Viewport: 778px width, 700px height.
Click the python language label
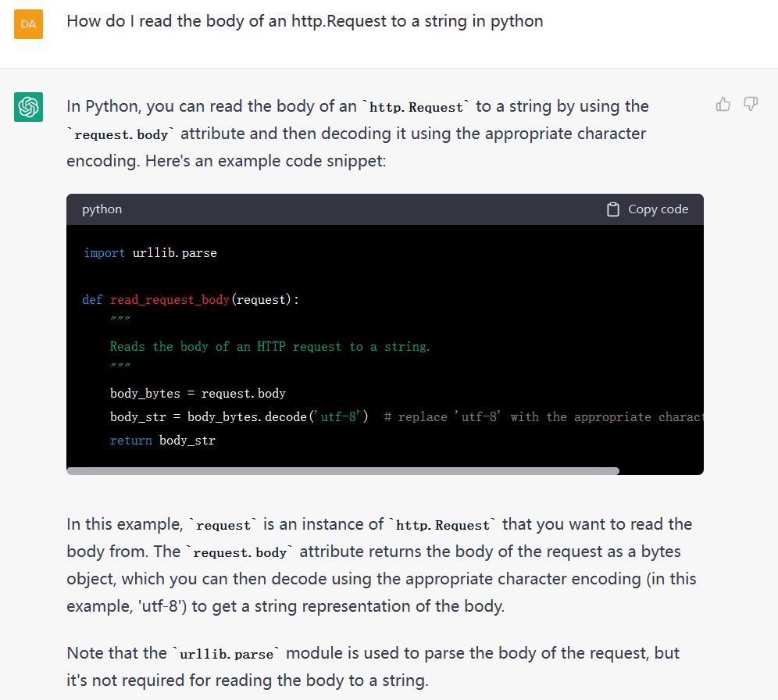pyautogui.click(x=102, y=209)
